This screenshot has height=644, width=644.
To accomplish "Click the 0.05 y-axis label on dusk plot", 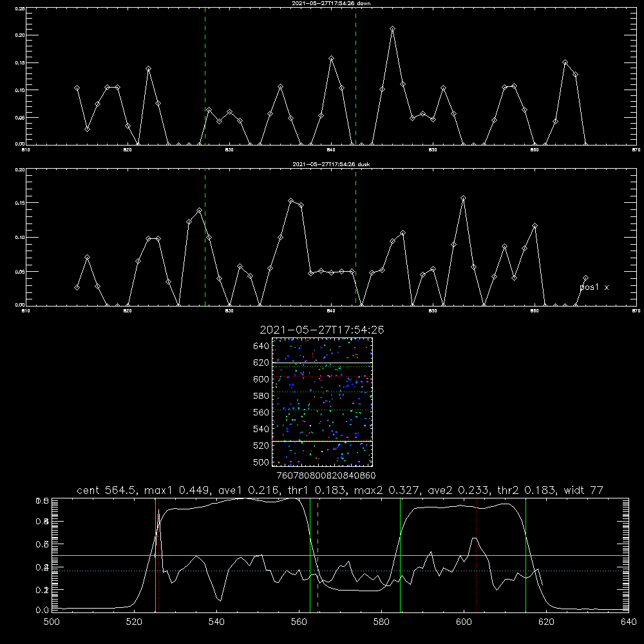I will point(20,272).
